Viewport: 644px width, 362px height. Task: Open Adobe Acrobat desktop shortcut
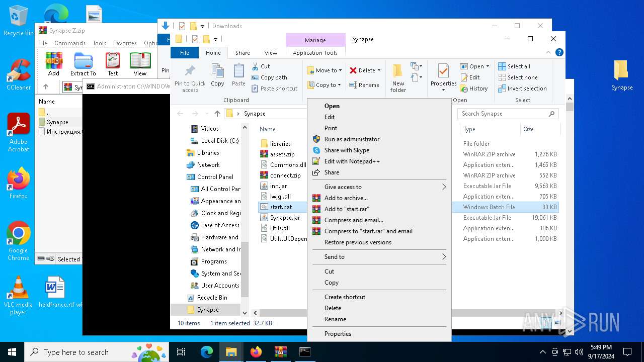[x=19, y=132]
